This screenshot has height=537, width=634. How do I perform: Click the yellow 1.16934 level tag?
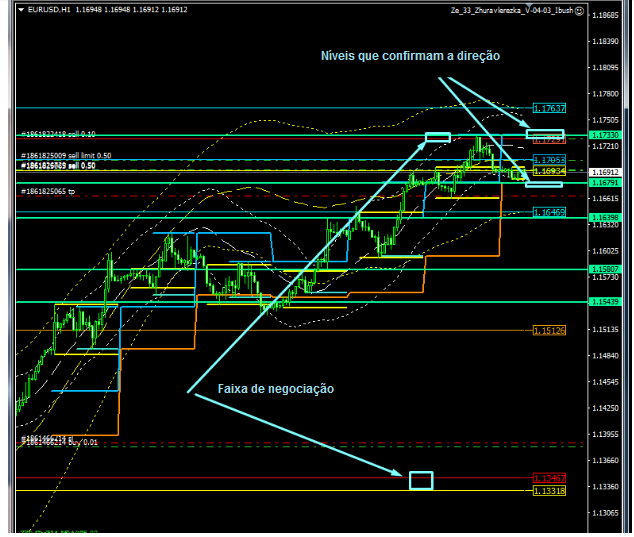tap(549, 172)
